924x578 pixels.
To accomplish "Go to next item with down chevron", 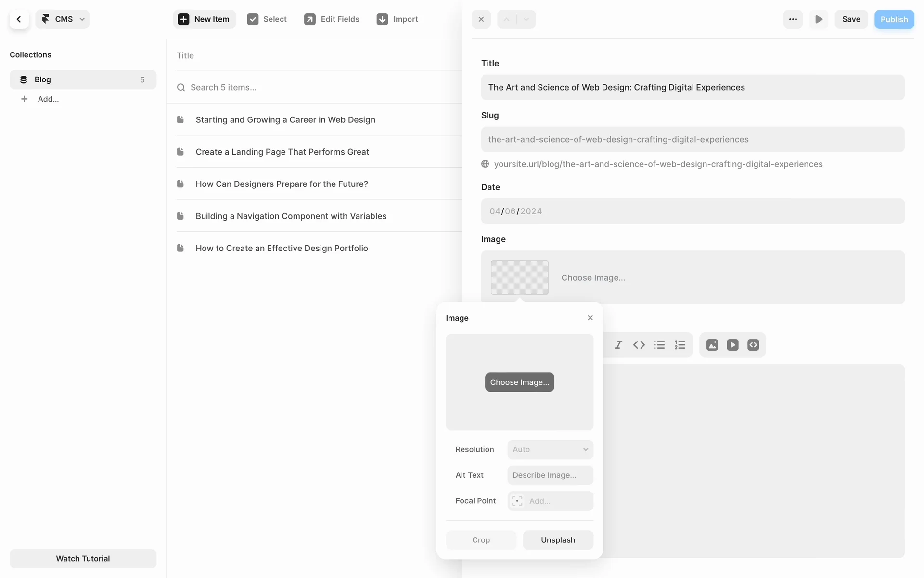I will (x=526, y=19).
